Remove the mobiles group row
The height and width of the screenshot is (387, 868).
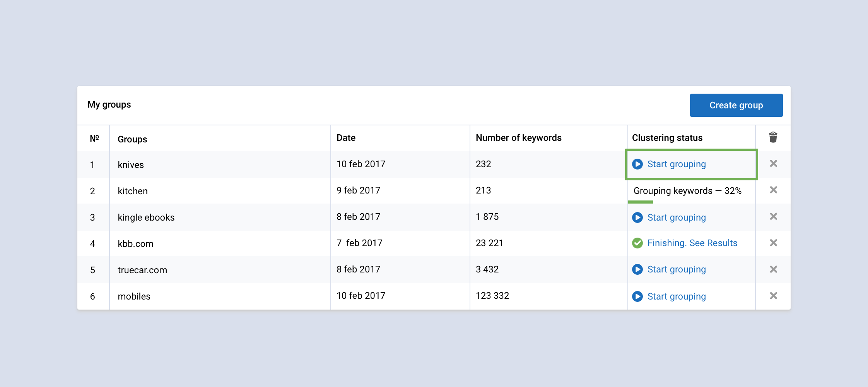click(773, 296)
